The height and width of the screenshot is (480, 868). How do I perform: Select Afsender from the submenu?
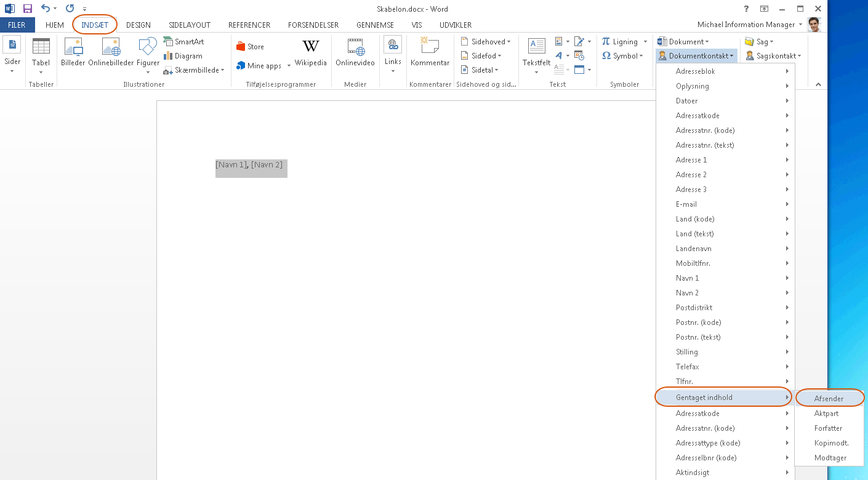829,399
